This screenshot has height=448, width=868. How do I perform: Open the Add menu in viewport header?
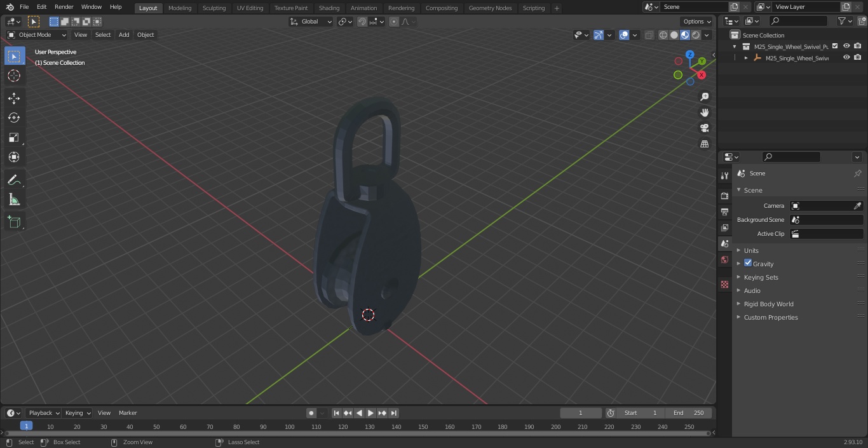coord(124,35)
